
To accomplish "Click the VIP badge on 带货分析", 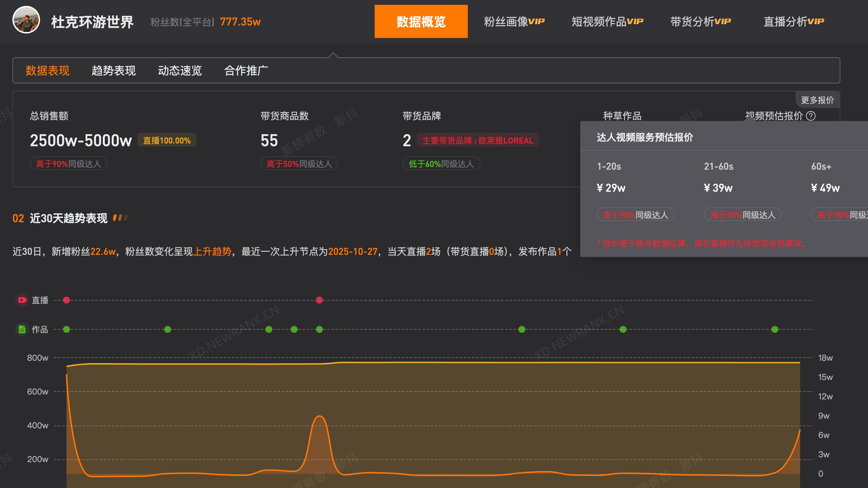I will click(722, 21).
